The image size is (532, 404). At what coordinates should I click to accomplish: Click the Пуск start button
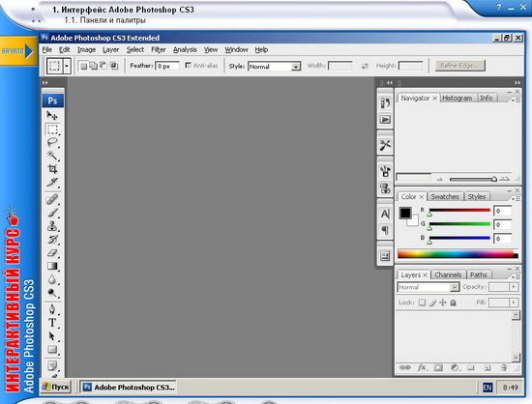(56, 387)
